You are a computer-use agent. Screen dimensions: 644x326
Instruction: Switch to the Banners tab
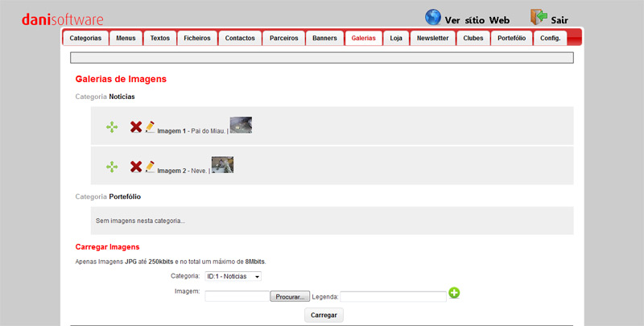[324, 38]
